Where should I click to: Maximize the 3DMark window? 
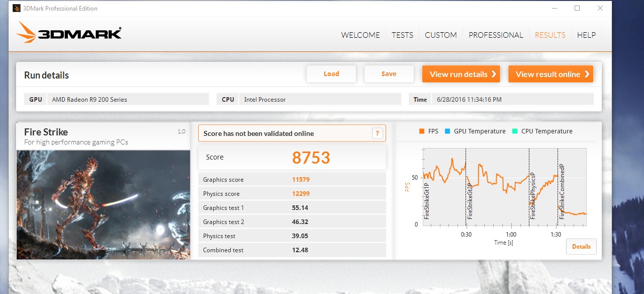(577, 8)
